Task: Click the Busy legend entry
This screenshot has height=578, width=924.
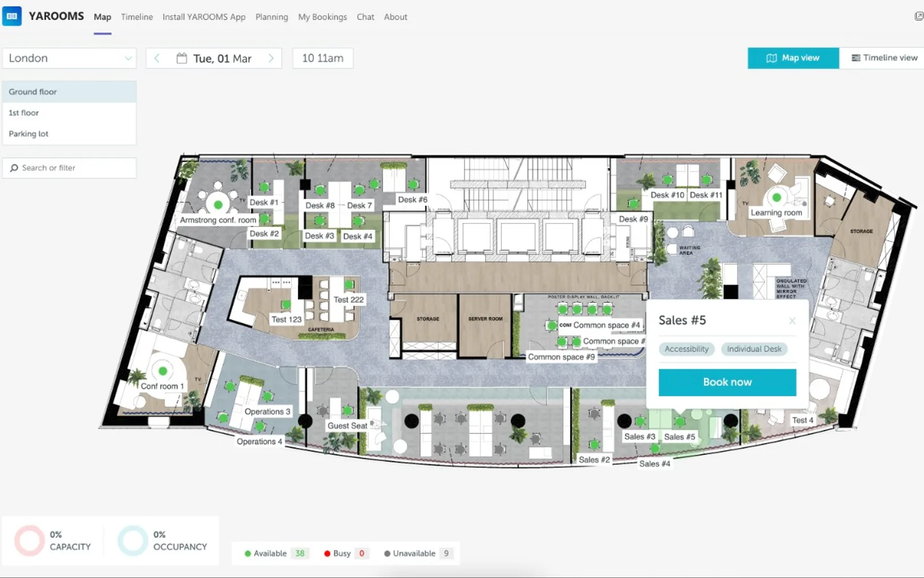Action: [x=345, y=553]
